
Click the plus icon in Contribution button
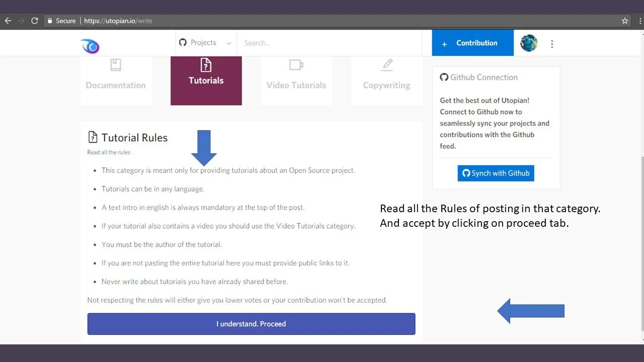pyautogui.click(x=444, y=44)
